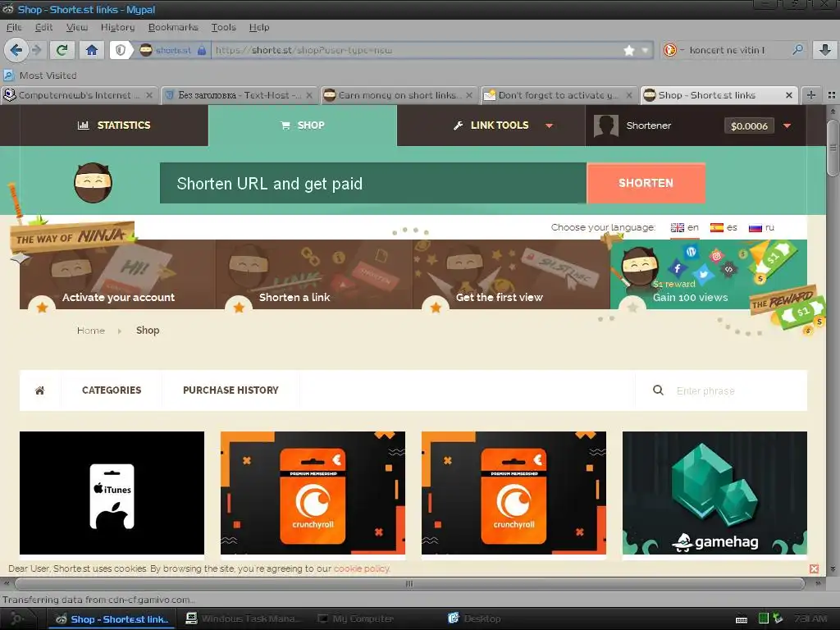This screenshot has width=840, height=630.
Task: Switch to Earn money on short links tab
Action: pyautogui.click(x=398, y=95)
